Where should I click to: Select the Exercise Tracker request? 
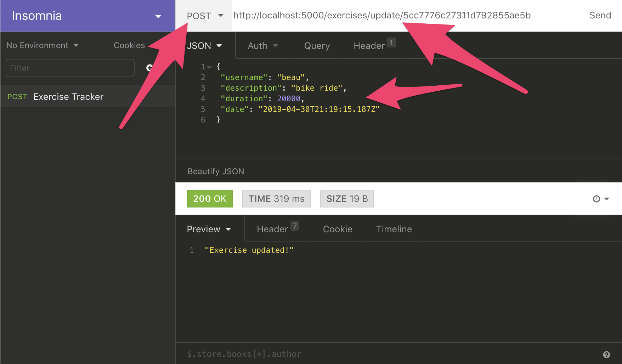pos(68,96)
